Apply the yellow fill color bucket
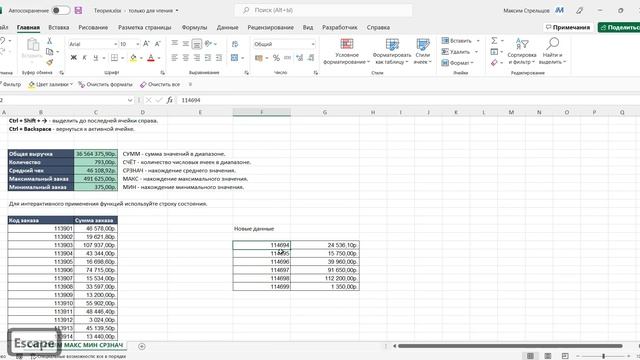Image resolution: width=640 pixels, height=360 pixels. pos(133,58)
